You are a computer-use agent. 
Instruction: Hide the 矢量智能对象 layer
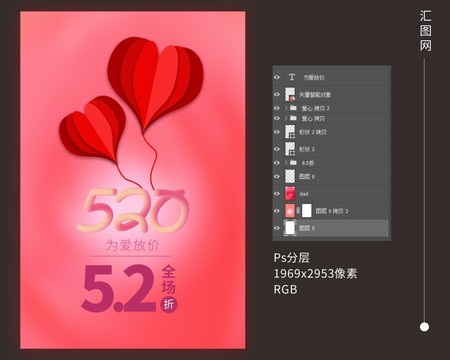(x=277, y=94)
